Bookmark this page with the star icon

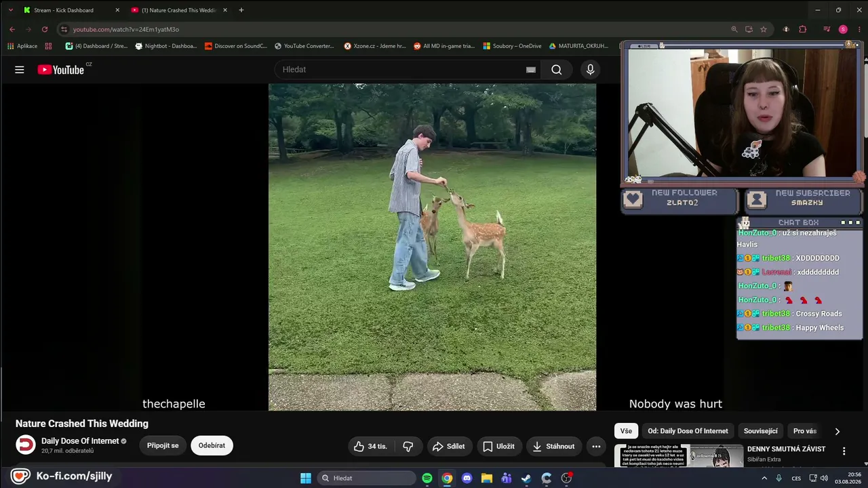coord(764,29)
